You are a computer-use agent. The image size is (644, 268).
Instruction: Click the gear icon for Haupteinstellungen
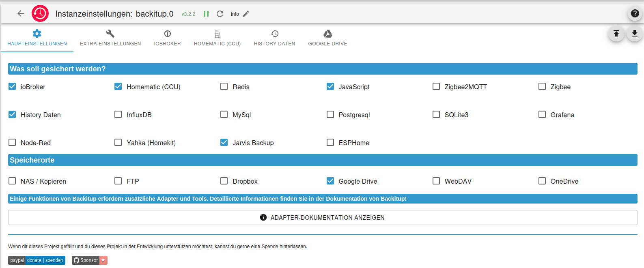[37, 34]
